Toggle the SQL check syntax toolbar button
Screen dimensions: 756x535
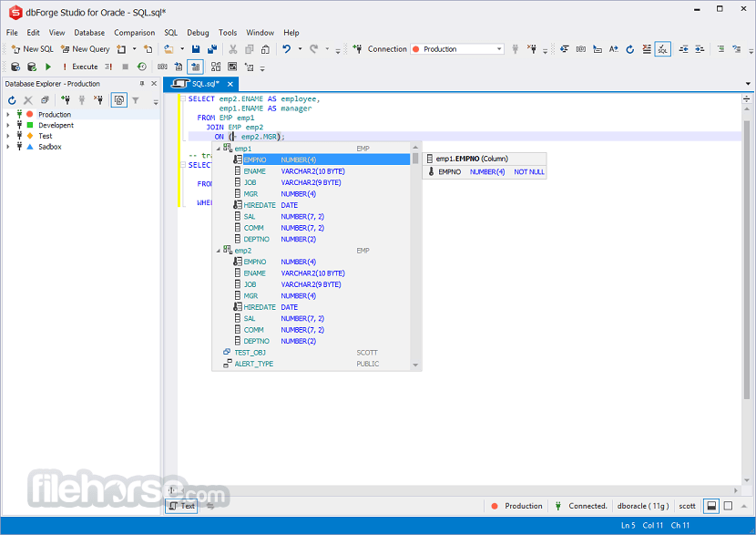tap(663, 49)
